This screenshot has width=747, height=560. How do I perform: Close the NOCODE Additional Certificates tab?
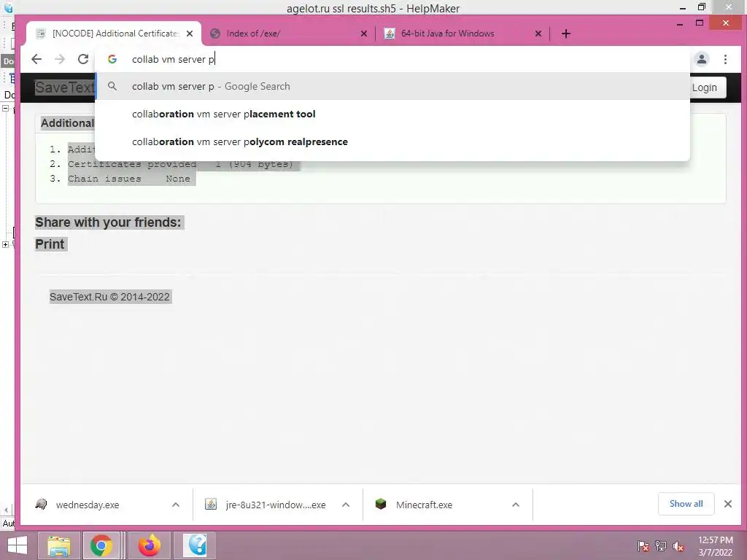point(190,34)
